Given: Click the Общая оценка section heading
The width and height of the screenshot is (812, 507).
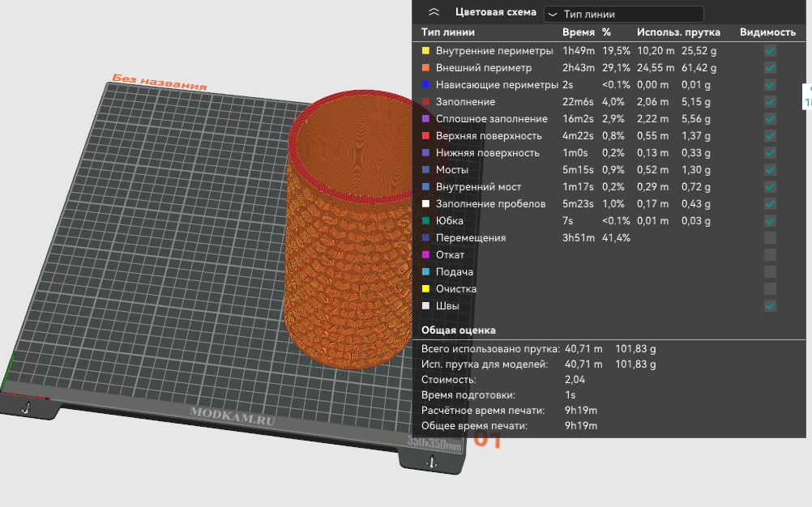Looking at the screenshot, I should pyautogui.click(x=459, y=330).
